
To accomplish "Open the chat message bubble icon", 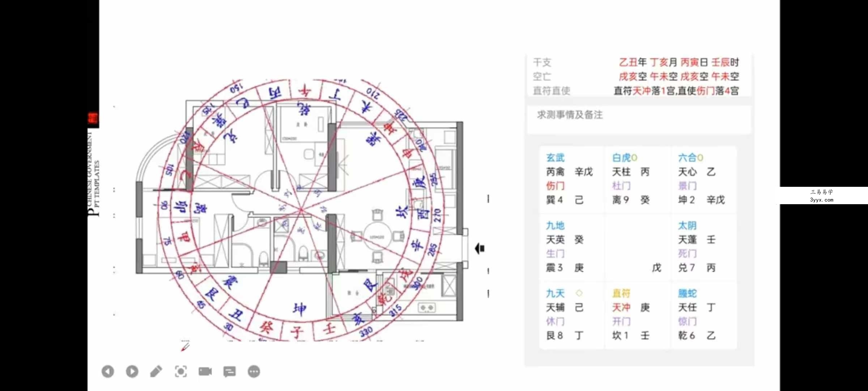I will [x=230, y=371].
